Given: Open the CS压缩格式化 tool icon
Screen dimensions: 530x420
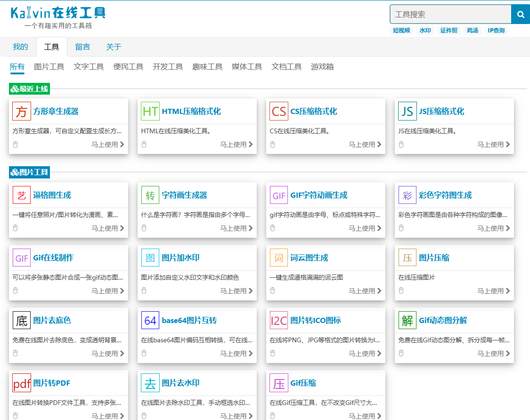Looking at the screenshot, I should tap(278, 111).
